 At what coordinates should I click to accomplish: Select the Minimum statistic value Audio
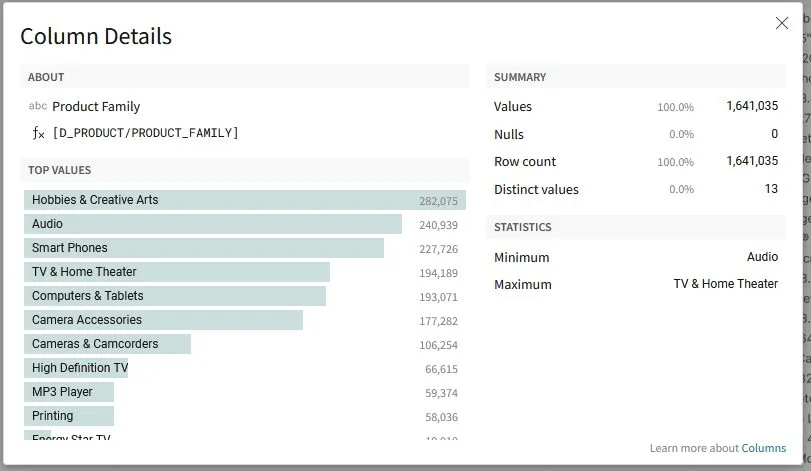pyautogui.click(x=762, y=257)
